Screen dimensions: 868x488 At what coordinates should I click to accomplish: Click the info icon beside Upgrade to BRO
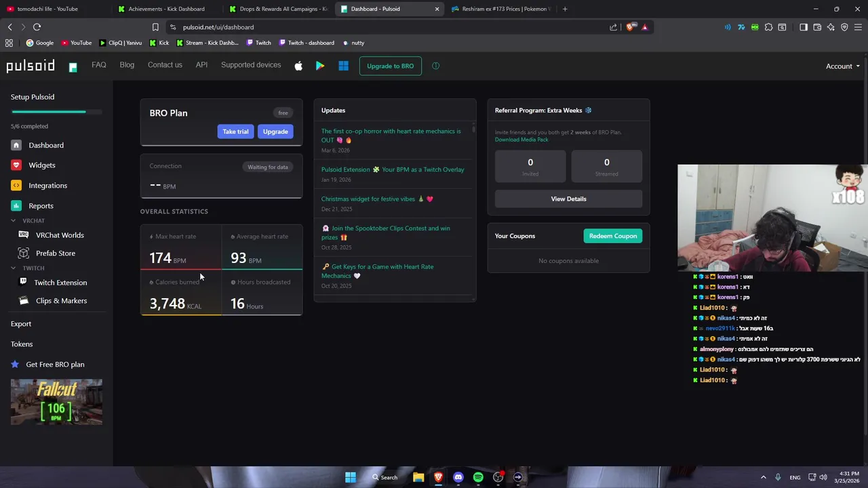tap(435, 66)
